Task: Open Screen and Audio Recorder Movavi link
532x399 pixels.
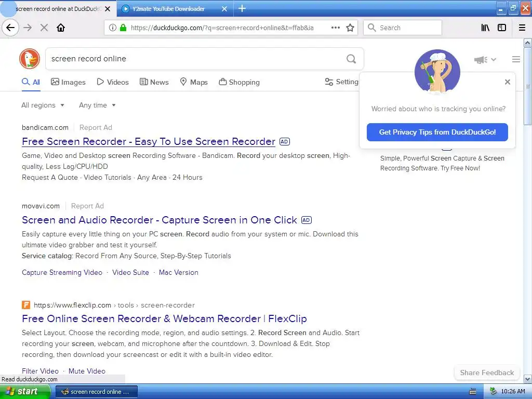Action: click(x=159, y=220)
